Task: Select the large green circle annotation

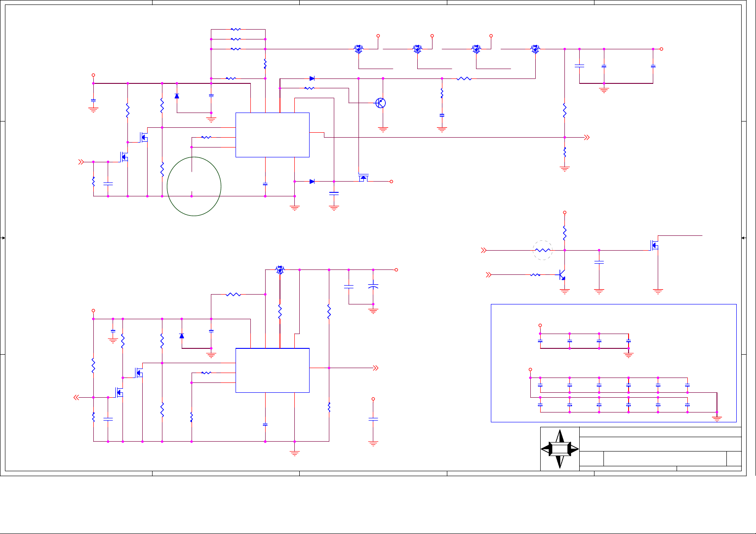Action: [x=194, y=186]
